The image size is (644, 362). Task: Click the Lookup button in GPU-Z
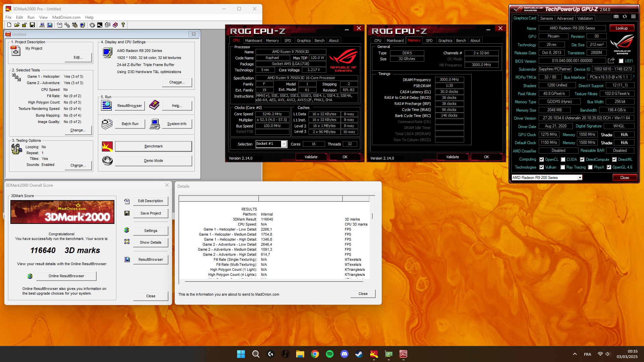[x=622, y=28]
